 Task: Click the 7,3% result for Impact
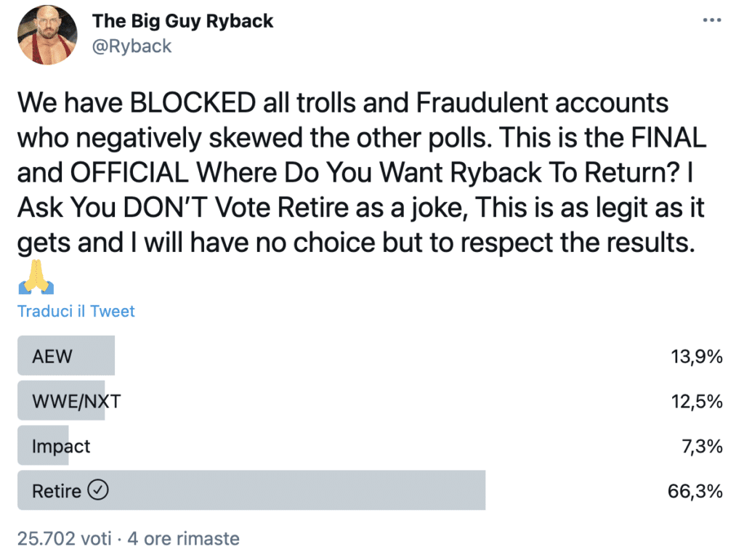click(x=703, y=446)
